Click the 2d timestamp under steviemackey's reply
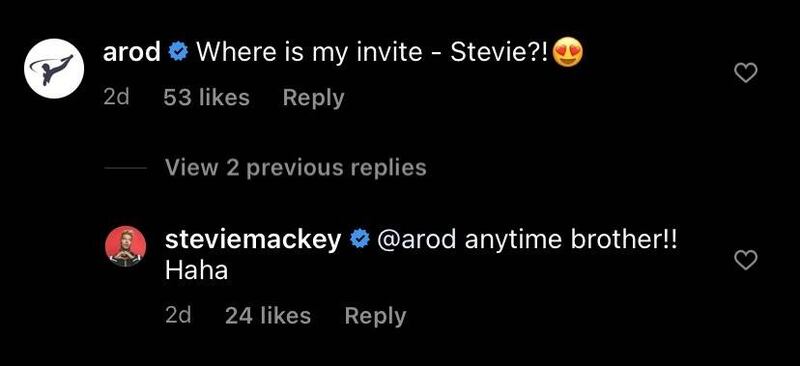This screenshot has height=366, width=800. (x=178, y=315)
